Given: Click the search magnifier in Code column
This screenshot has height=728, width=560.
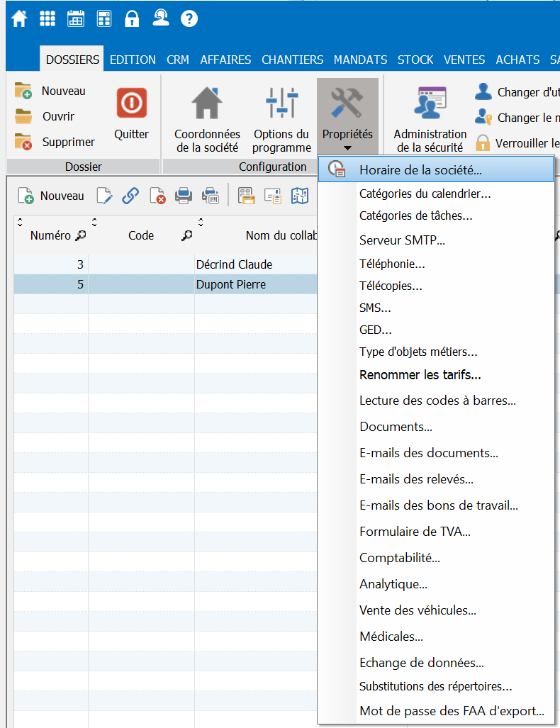Looking at the screenshot, I should pos(186,236).
